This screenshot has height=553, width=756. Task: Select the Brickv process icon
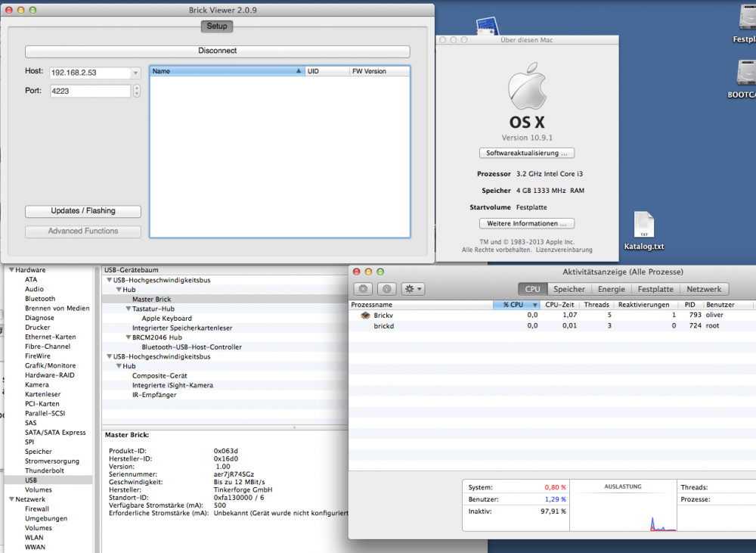point(365,315)
